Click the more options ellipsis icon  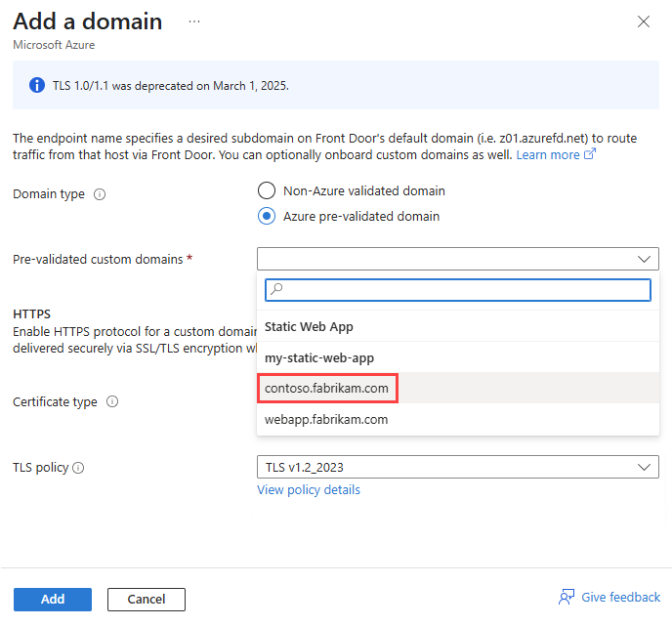(194, 21)
